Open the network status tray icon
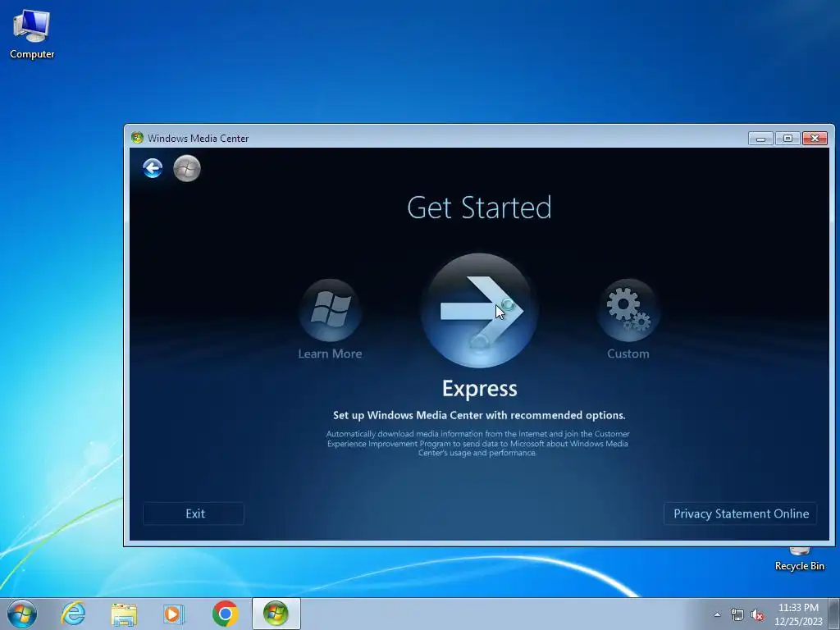840x630 pixels. [737, 615]
